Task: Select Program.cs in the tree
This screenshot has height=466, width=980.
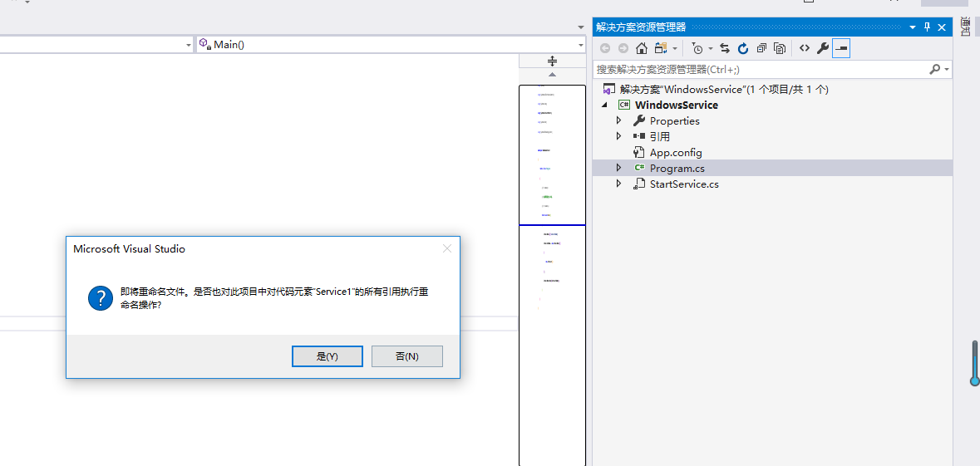Action: coord(677,168)
